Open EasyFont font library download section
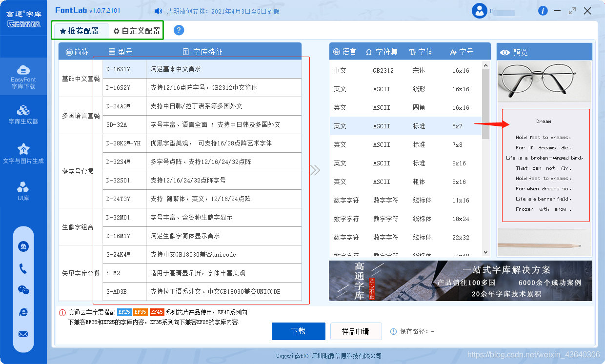The width and height of the screenshot is (605, 364). click(x=23, y=77)
